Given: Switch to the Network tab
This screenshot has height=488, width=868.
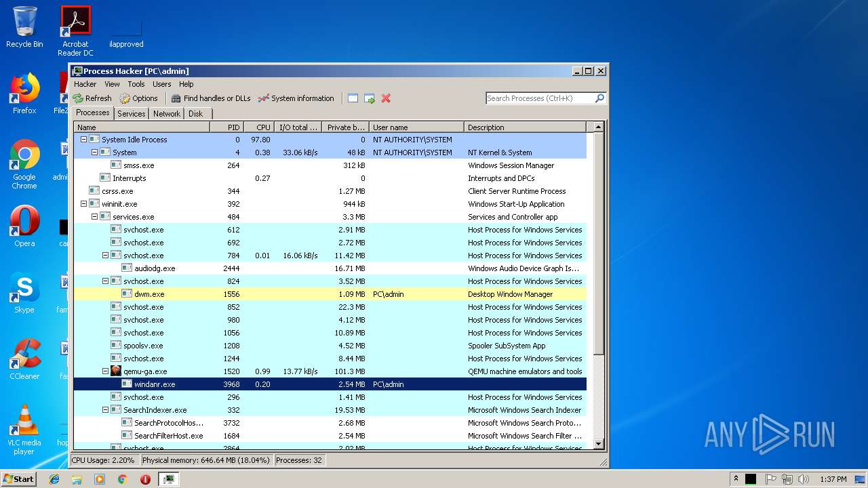Looking at the screenshot, I should (x=167, y=114).
